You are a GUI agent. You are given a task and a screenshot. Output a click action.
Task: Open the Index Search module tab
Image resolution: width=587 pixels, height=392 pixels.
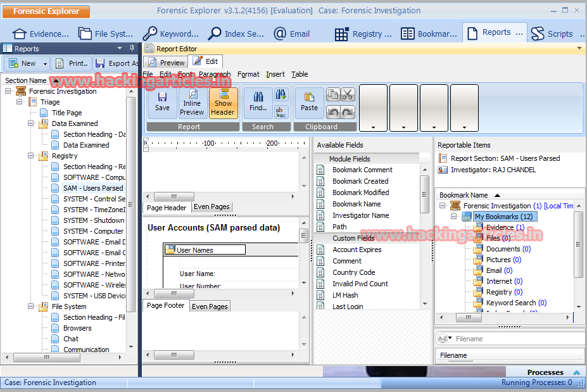tap(236, 34)
